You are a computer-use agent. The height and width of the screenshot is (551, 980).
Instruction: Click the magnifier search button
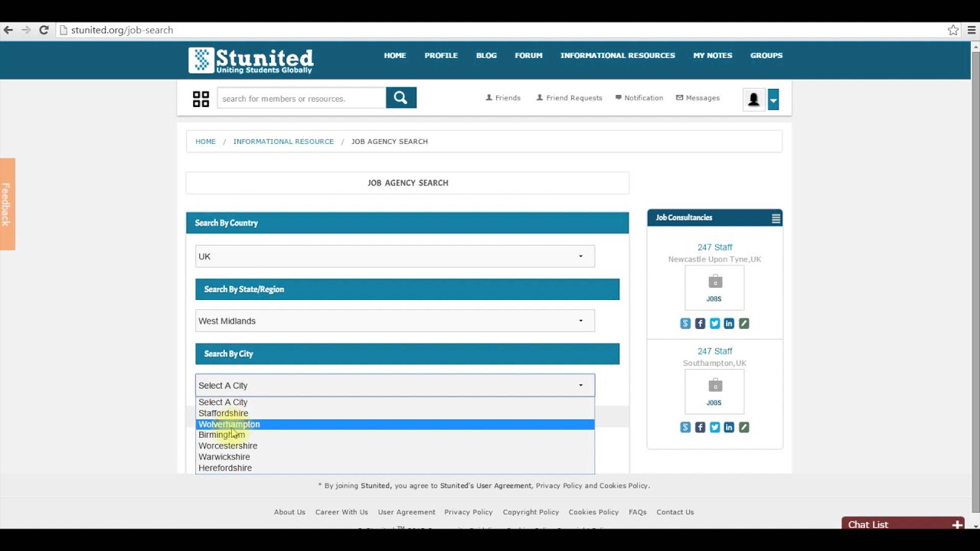click(401, 97)
